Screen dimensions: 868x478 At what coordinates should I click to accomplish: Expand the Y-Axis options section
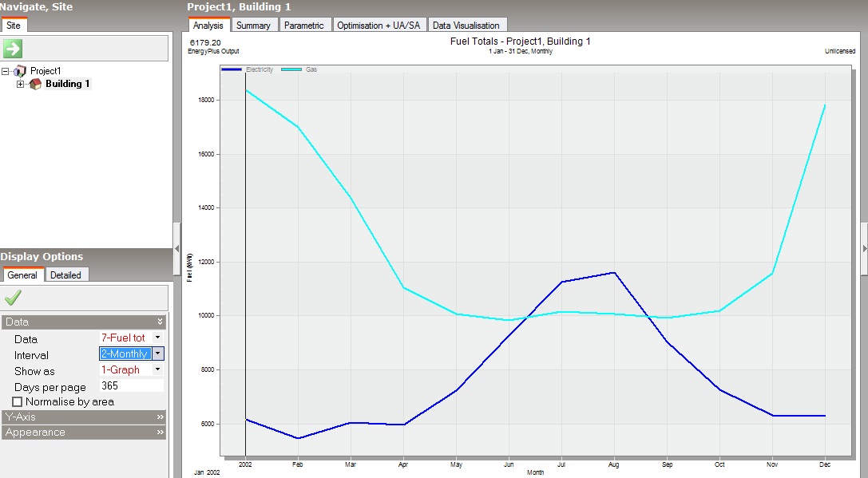pos(84,417)
